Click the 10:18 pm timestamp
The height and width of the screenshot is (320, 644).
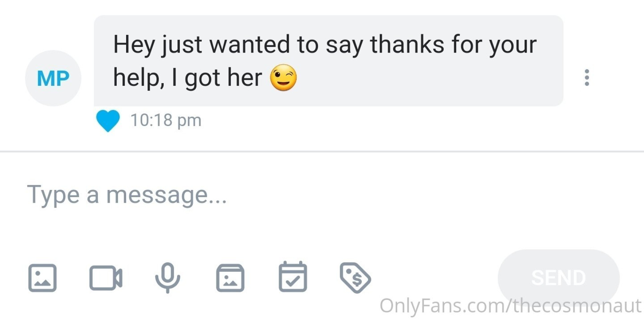point(166,120)
